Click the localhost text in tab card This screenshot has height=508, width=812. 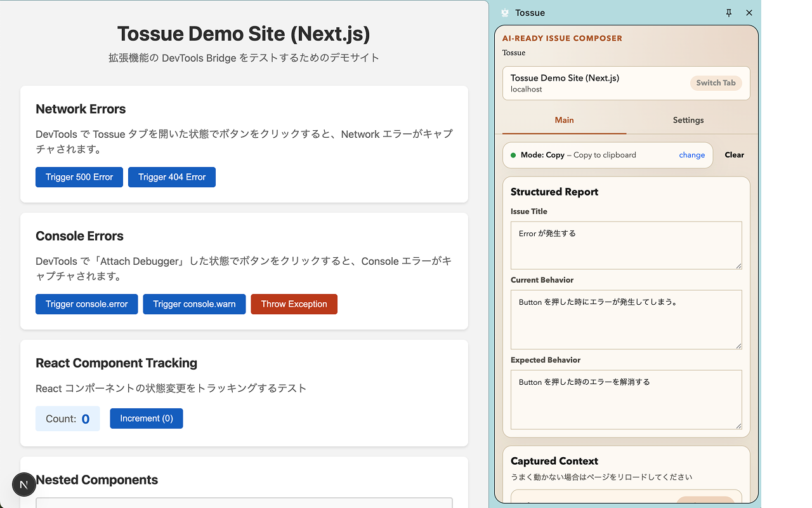point(527,90)
